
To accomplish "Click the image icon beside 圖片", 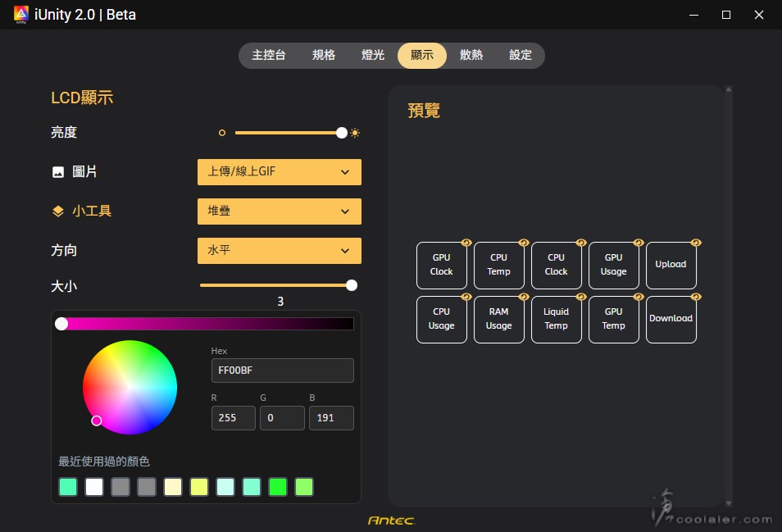I will pos(58,172).
